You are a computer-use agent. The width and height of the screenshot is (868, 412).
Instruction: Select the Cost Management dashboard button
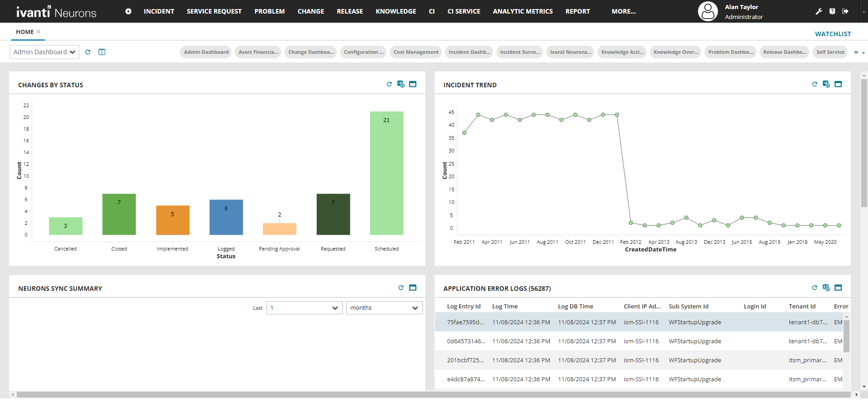(x=416, y=52)
